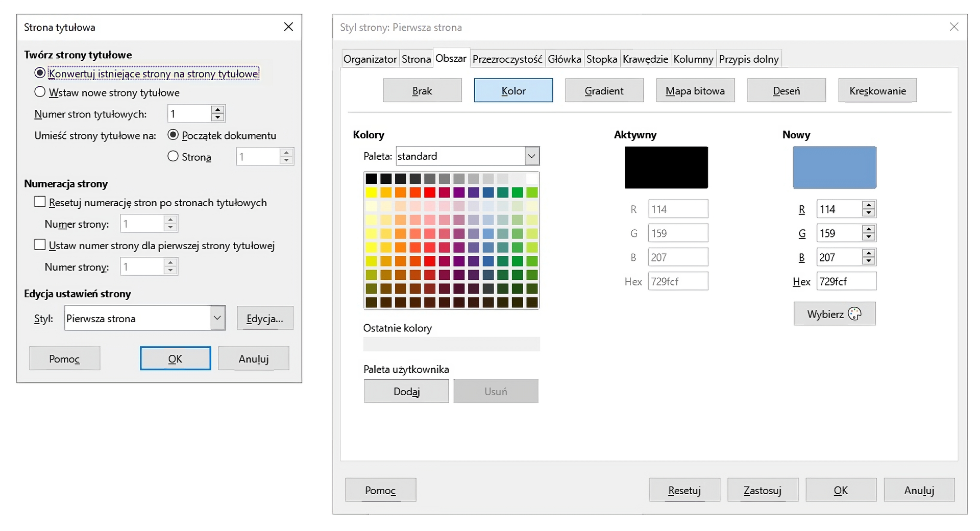The width and height of the screenshot is (980, 531).
Task: Click Pomoc in Strona tytułowa dialog
Action: coord(64,358)
